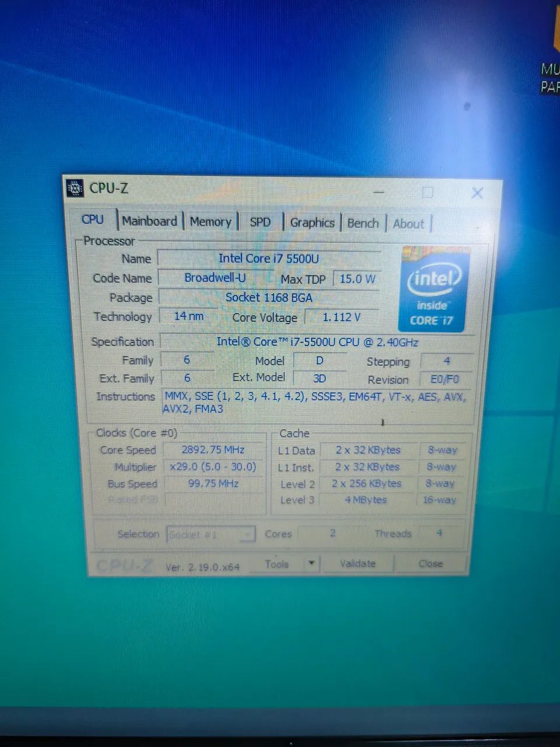
Task: Click the Intel Core i7 logo badge
Action: click(x=433, y=289)
